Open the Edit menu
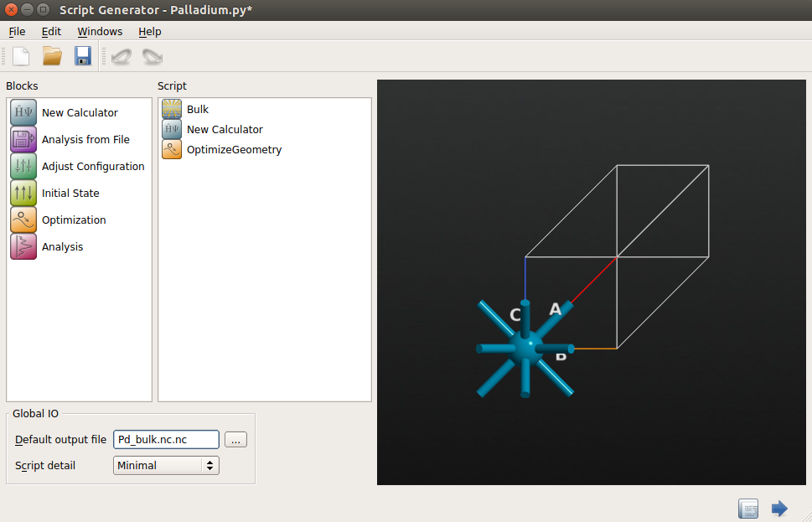 click(x=51, y=32)
